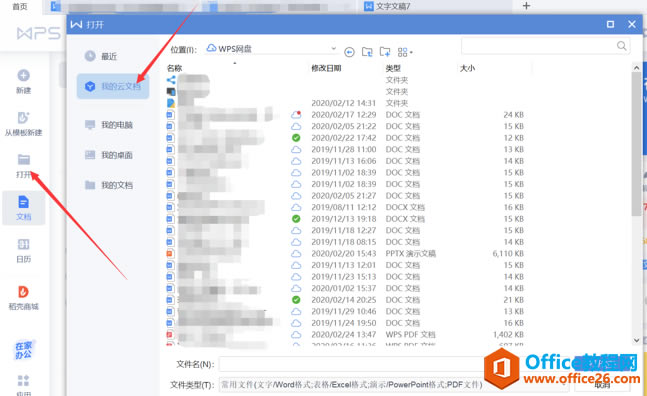Click the 文件名 input field
Image resolution: width=647 pixels, height=396 pixels.
click(x=351, y=364)
